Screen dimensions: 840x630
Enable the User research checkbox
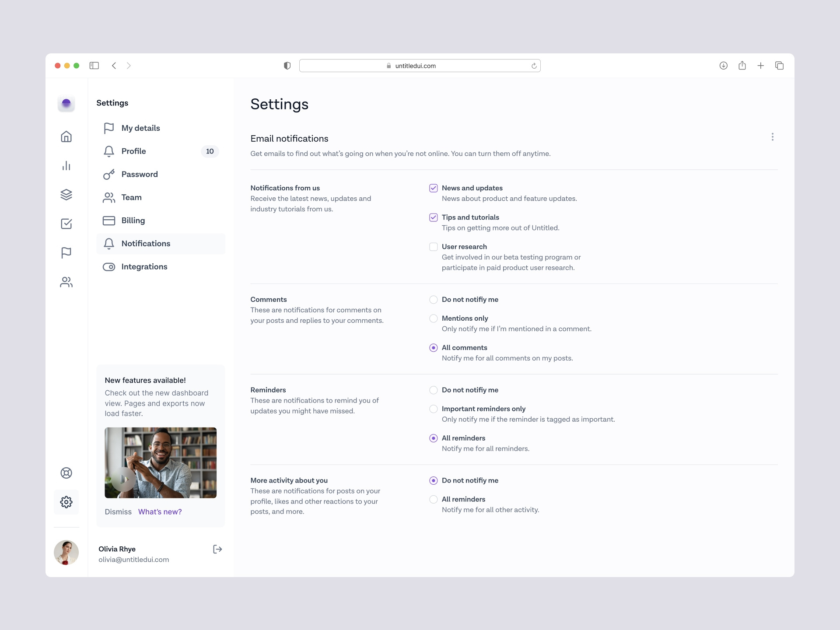click(x=434, y=246)
